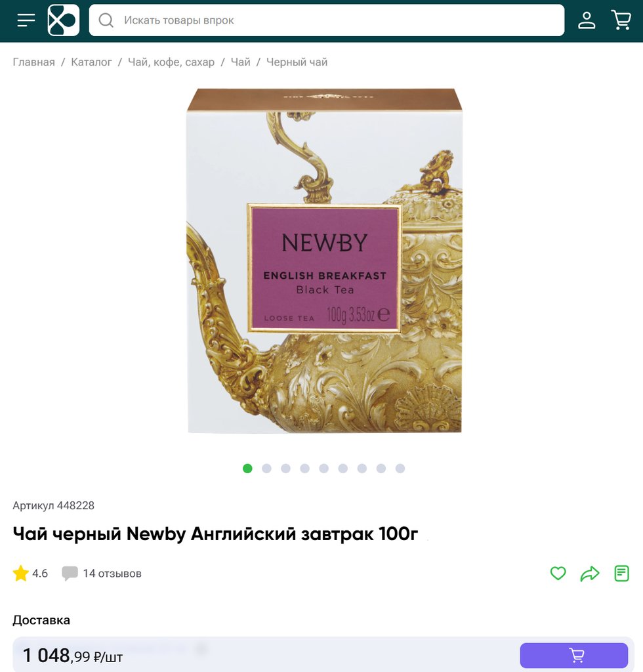Add product to list with the note icon
The height and width of the screenshot is (672, 643).
pyautogui.click(x=621, y=574)
